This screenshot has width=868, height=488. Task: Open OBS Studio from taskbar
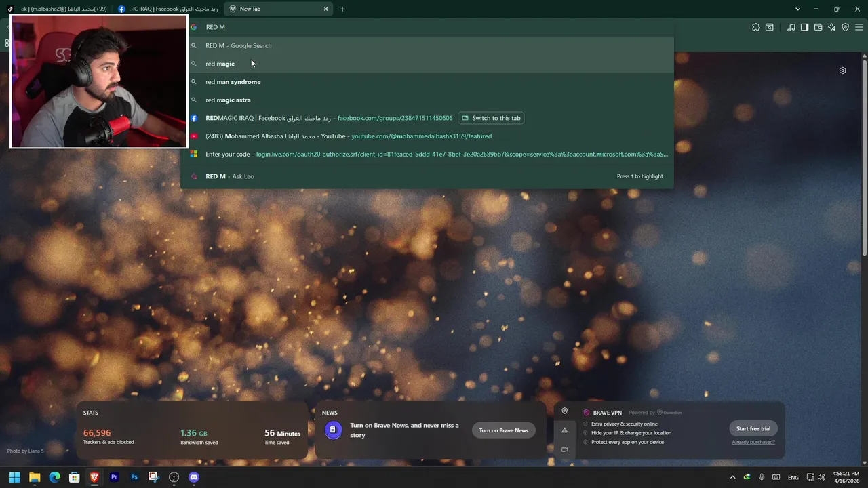tap(174, 477)
